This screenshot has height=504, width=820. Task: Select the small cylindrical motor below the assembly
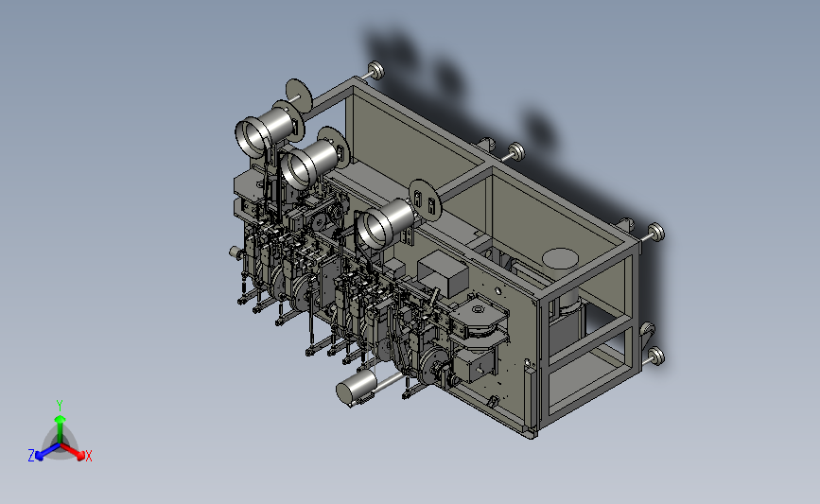coord(356,388)
